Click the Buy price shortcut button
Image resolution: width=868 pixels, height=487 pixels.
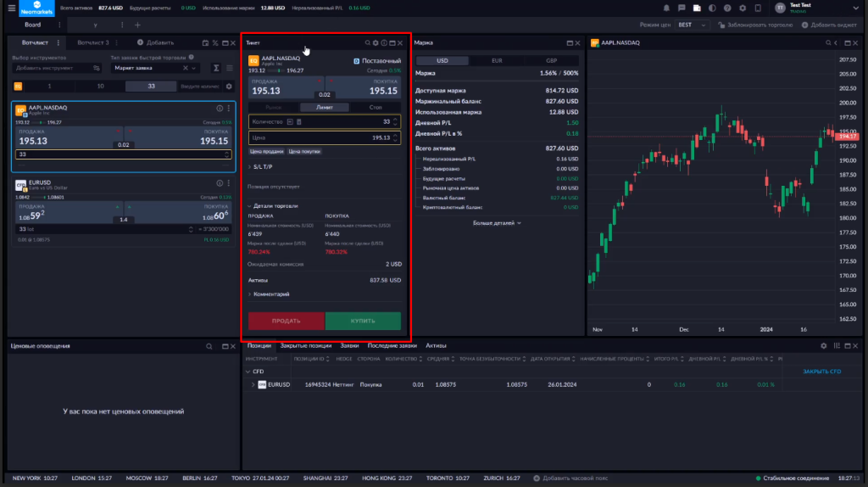[304, 151]
